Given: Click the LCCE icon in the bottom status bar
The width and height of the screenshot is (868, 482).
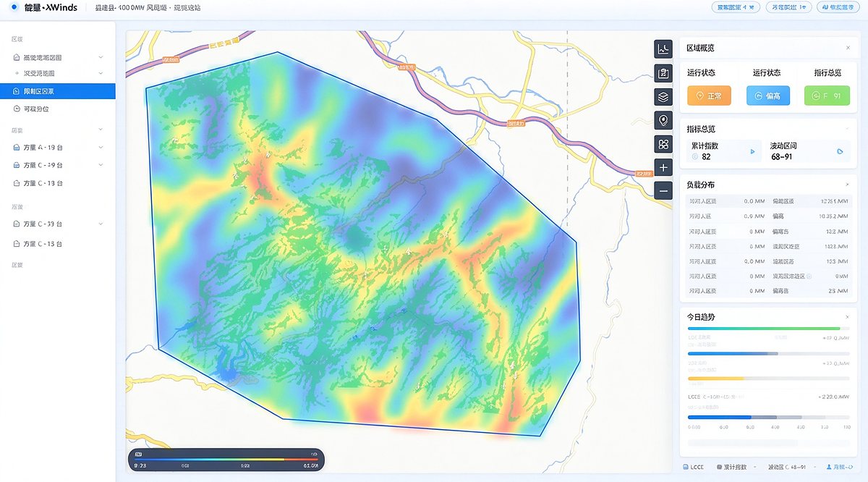Looking at the screenshot, I should [x=685, y=467].
